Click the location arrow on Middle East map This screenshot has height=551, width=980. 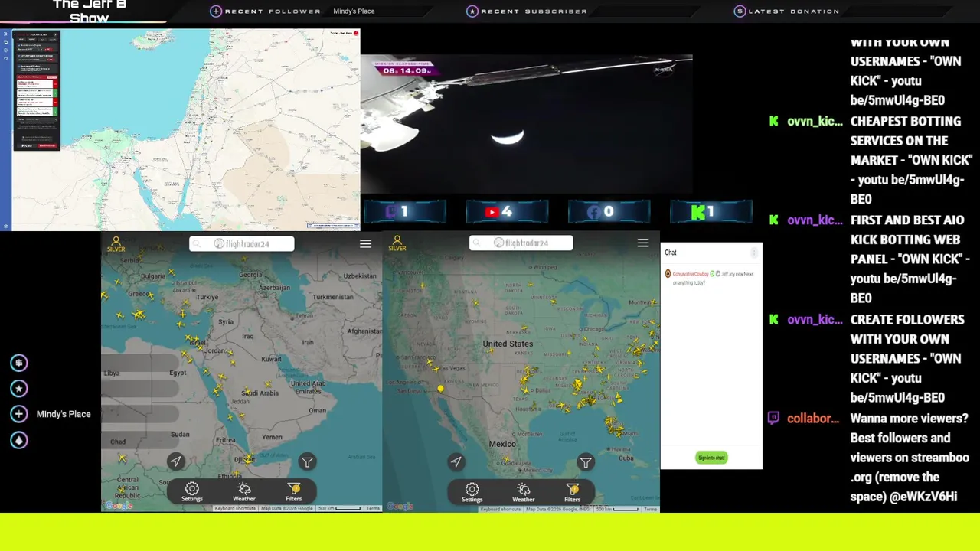click(x=176, y=461)
